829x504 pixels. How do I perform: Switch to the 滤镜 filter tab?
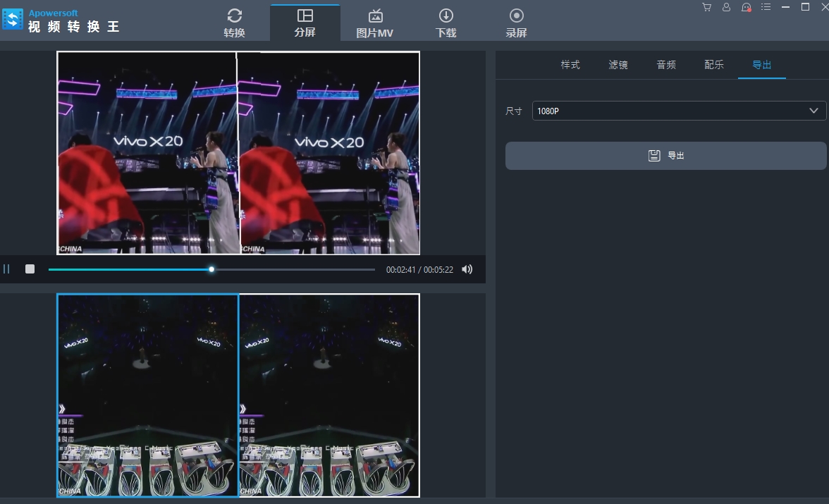[618, 65]
